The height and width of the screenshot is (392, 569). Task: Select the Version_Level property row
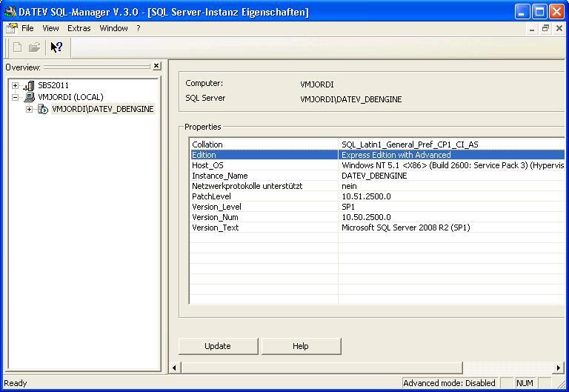[377, 207]
